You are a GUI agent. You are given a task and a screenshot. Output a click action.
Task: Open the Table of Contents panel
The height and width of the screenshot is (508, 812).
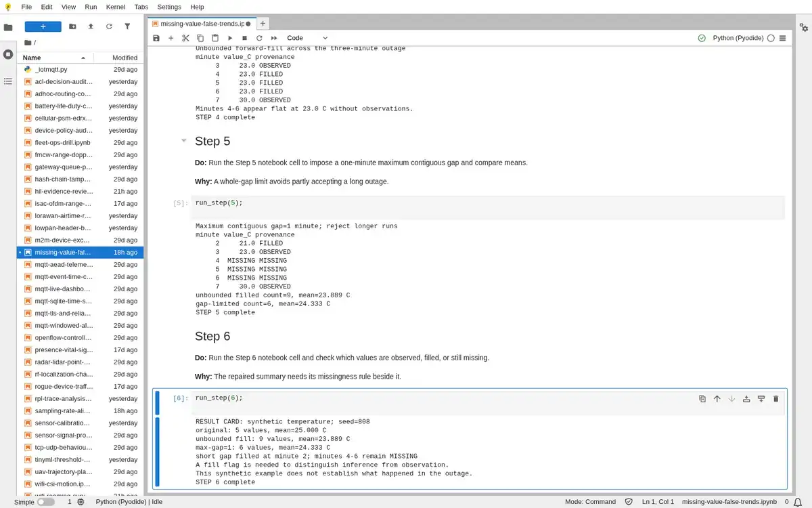[8, 81]
